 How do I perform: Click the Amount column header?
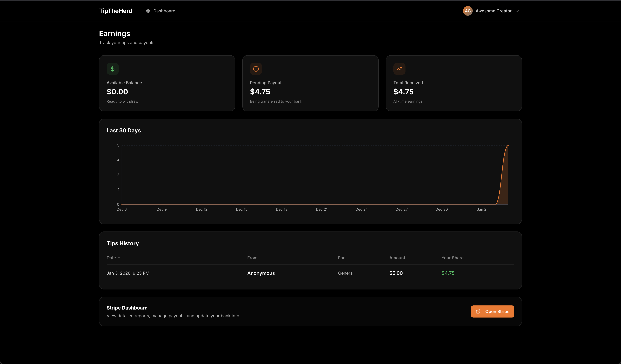click(397, 258)
